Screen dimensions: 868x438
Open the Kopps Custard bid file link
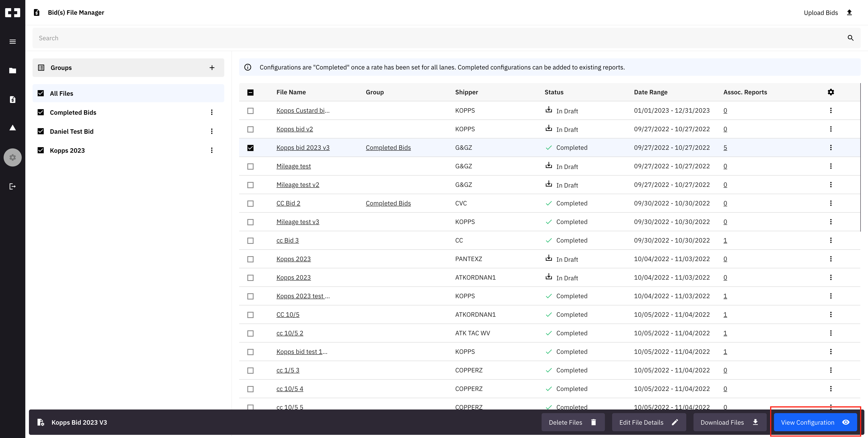coord(303,111)
